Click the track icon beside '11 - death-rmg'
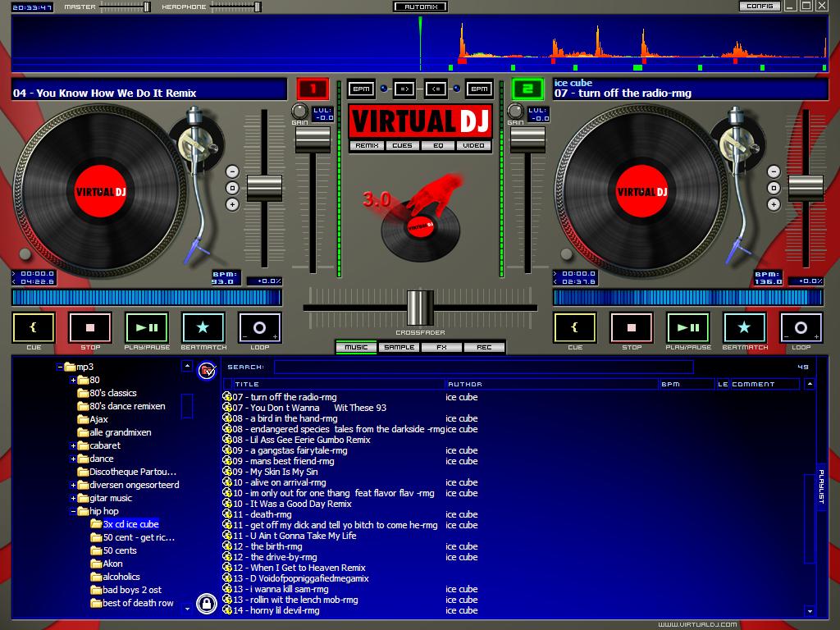The image size is (840, 630). coord(227,514)
